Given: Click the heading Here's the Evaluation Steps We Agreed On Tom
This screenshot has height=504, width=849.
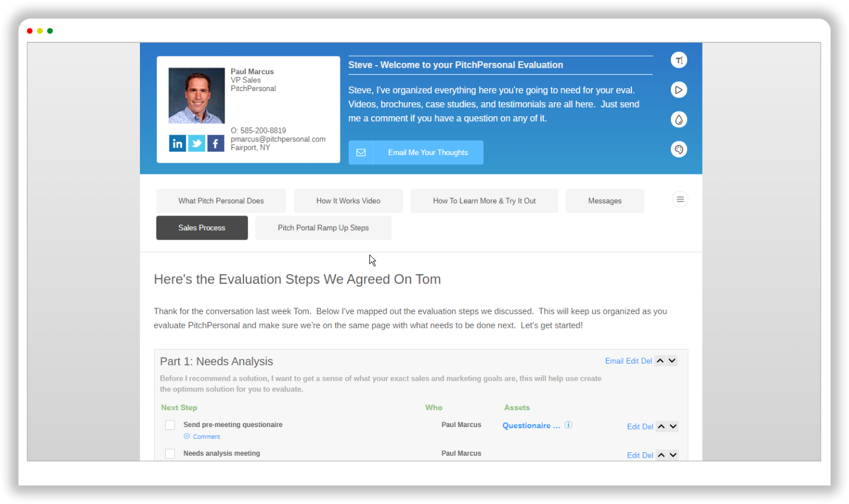Looking at the screenshot, I should click(298, 280).
